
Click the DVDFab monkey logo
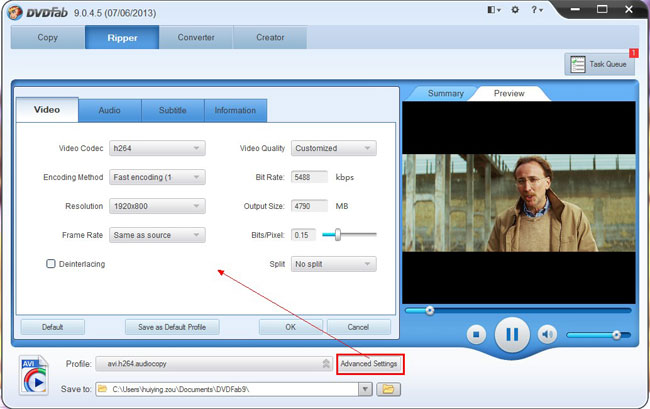[15, 12]
